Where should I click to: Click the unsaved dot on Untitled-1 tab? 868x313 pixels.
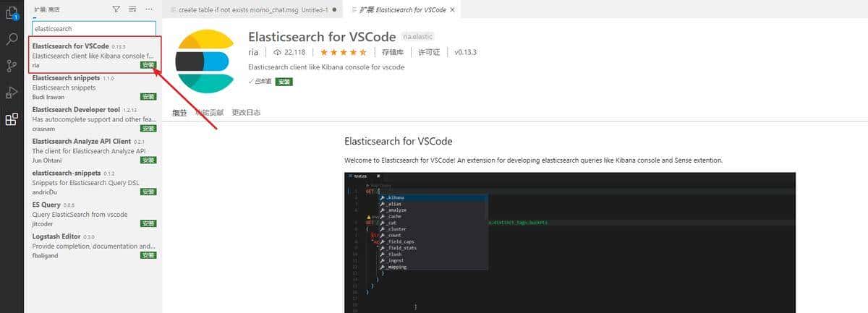click(x=333, y=9)
